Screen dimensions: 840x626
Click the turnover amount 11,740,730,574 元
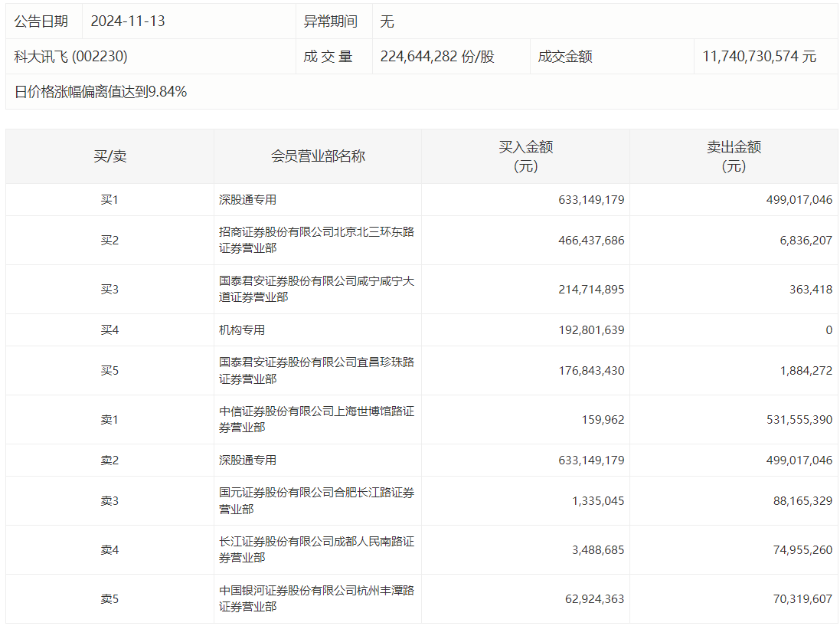pyautogui.click(x=759, y=57)
